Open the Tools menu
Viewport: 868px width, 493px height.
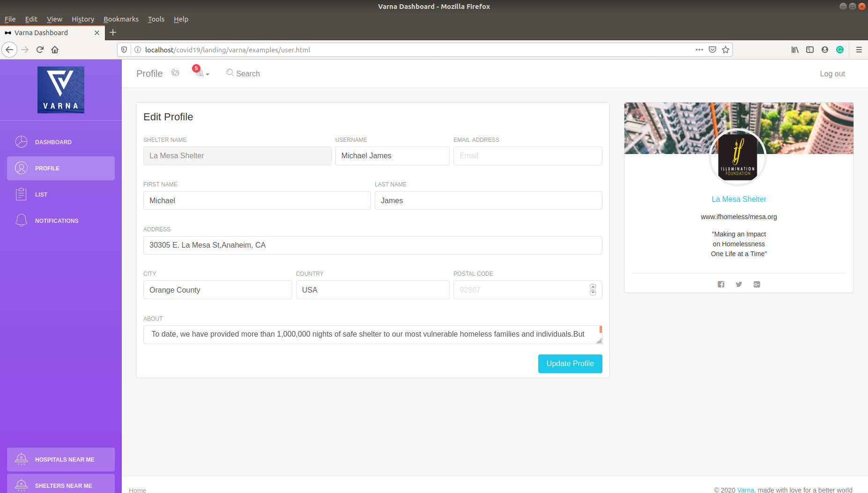click(156, 19)
